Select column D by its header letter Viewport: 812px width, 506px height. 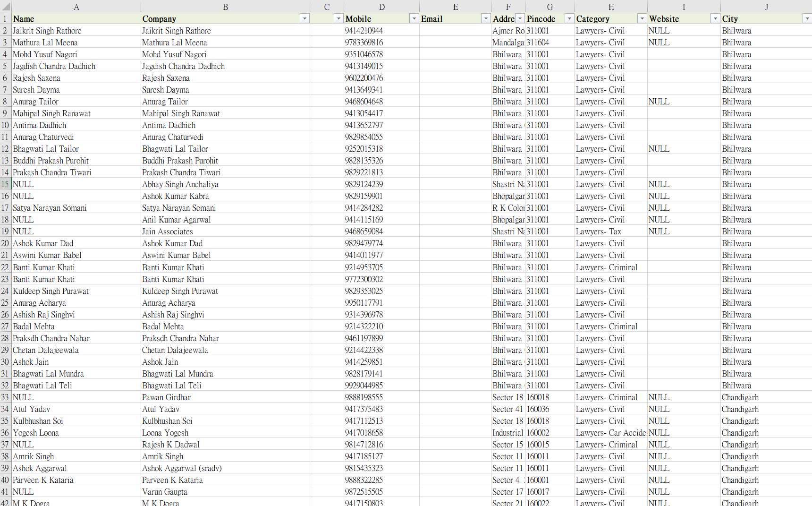(x=381, y=7)
